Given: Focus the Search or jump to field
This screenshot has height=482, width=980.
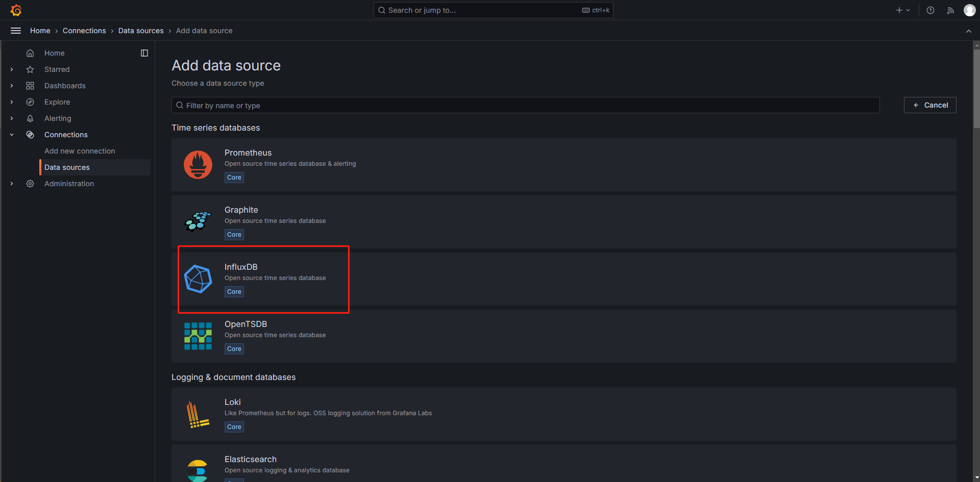Looking at the screenshot, I should [493, 10].
